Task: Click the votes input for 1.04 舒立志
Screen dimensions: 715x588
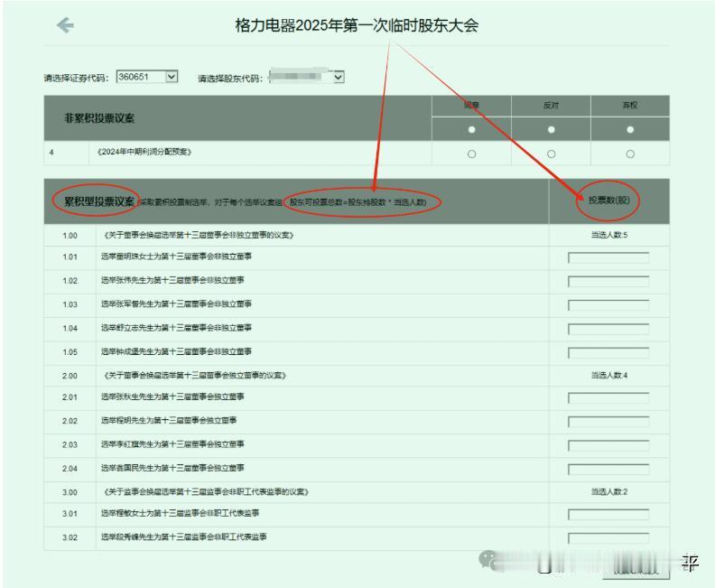Action: click(x=608, y=329)
